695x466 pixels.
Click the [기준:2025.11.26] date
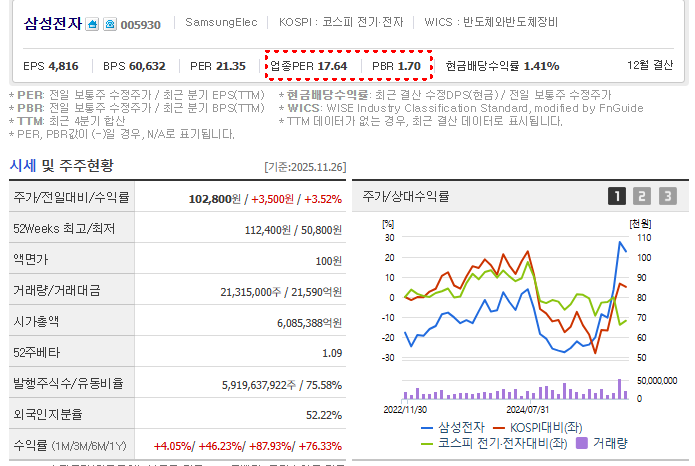(x=305, y=167)
